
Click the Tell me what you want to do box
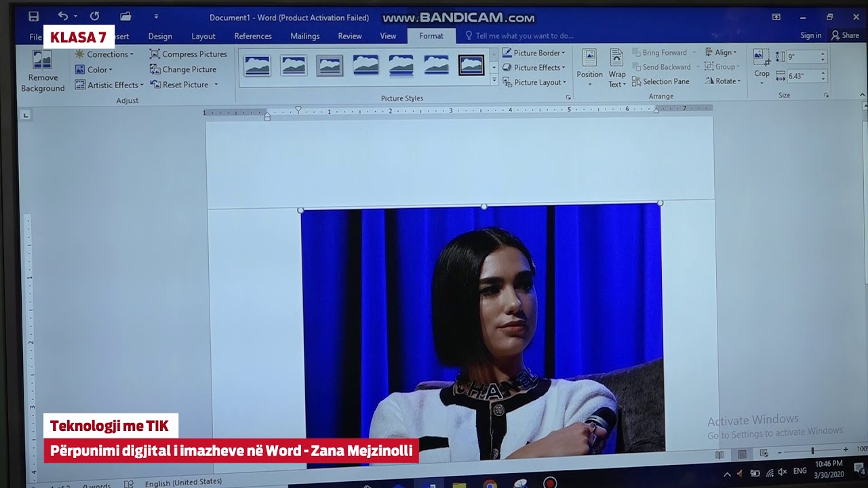click(519, 36)
